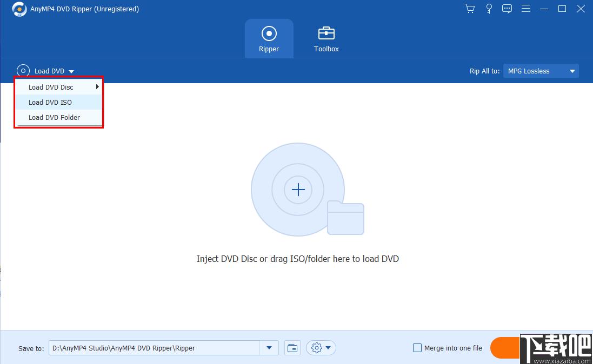Open the Rip All to format dropdown
The width and height of the screenshot is (593, 364).
pyautogui.click(x=541, y=71)
